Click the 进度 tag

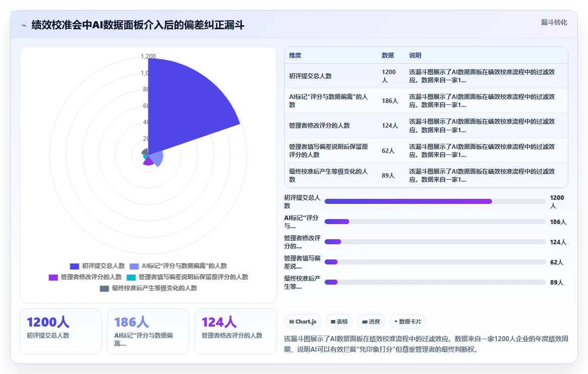coord(371,322)
